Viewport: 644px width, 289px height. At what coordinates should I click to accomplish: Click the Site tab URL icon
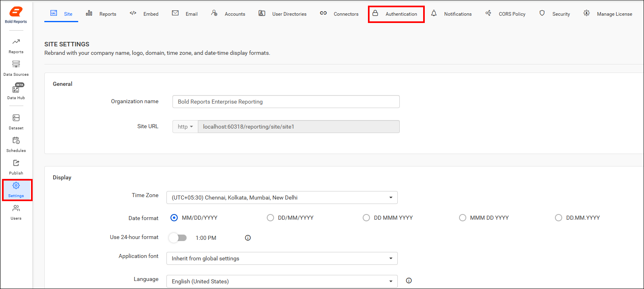(x=54, y=13)
